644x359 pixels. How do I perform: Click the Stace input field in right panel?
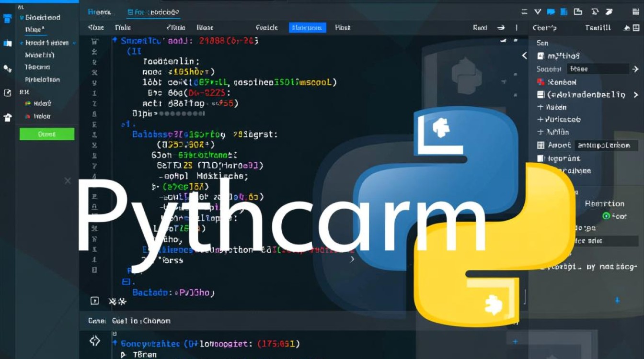pyautogui.click(x=597, y=69)
